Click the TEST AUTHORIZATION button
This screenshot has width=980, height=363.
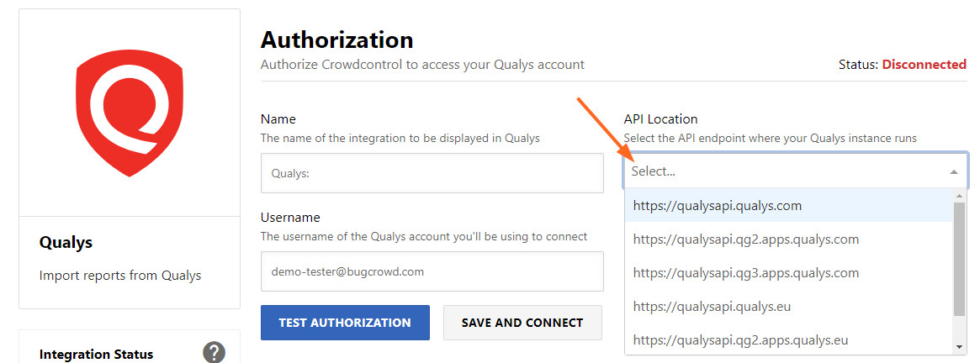(345, 323)
